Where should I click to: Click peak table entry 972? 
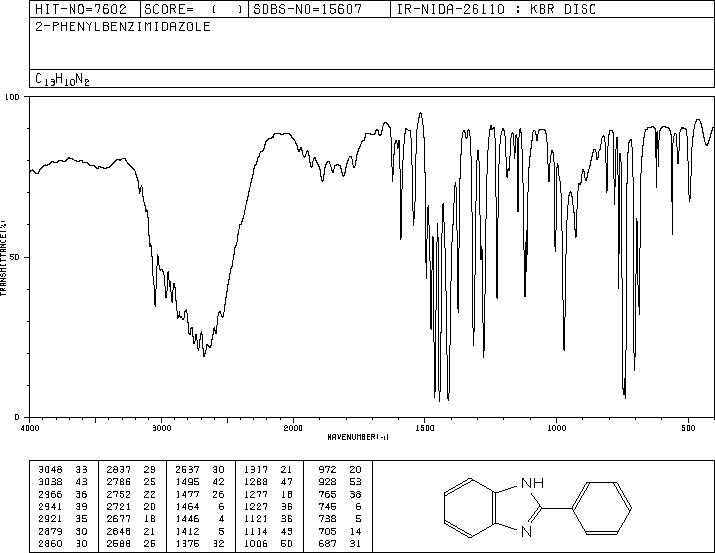[x=327, y=469]
